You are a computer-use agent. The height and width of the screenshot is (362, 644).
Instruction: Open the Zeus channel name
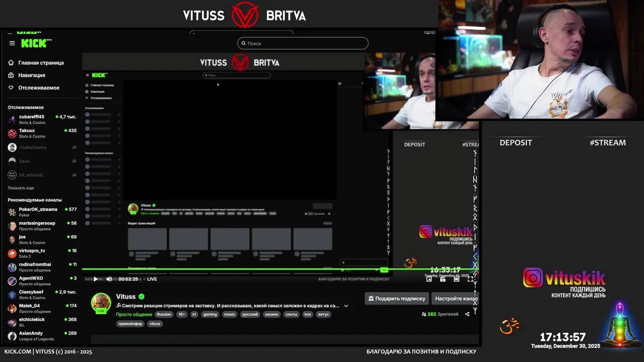tap(24, 161)
